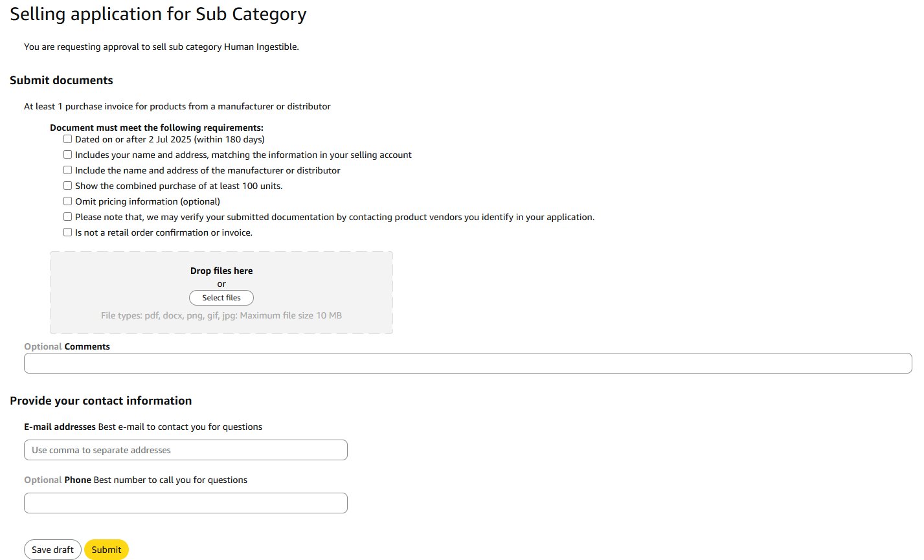Focus the e-mail addresses input field

coord(185,449)
